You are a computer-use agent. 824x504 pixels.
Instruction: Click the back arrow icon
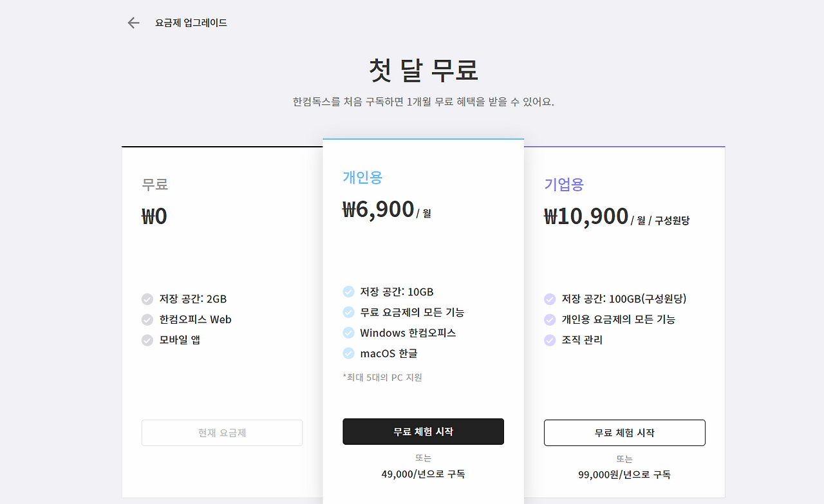pos(133,23)
